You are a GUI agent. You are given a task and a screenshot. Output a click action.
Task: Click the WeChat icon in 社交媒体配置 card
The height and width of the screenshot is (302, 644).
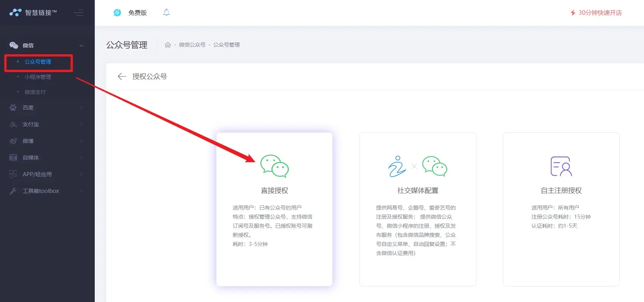[x=435, y=166]
